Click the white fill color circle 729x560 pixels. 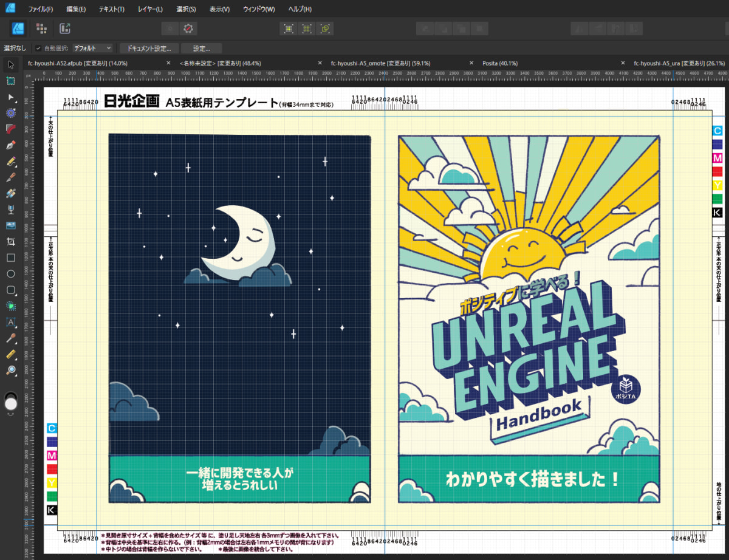10,404
